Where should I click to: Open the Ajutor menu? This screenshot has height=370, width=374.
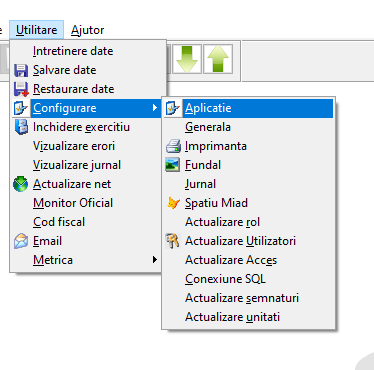(x=87, y=30)
